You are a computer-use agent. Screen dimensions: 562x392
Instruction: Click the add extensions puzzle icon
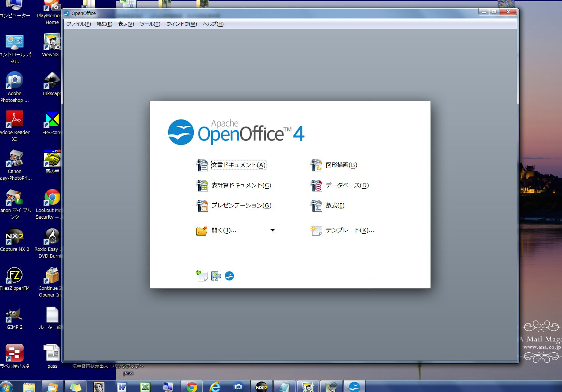click(x=216, y=276)
